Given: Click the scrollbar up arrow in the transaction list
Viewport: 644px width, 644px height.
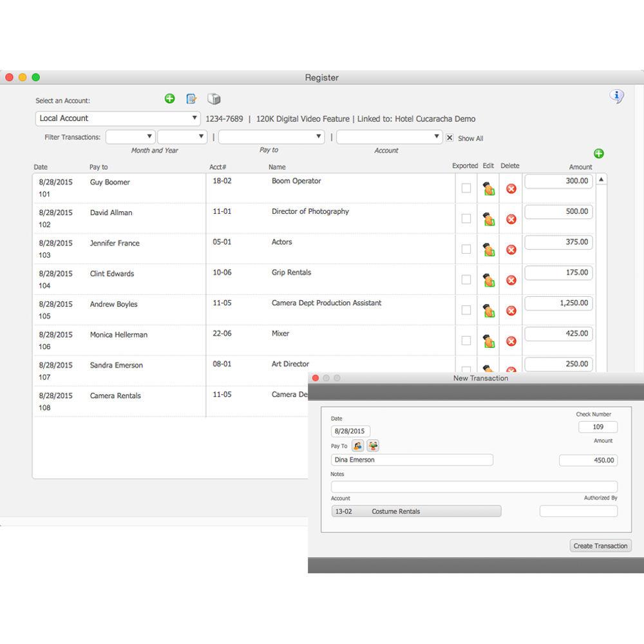Looking at the screenshot, I should pos(601,178).
